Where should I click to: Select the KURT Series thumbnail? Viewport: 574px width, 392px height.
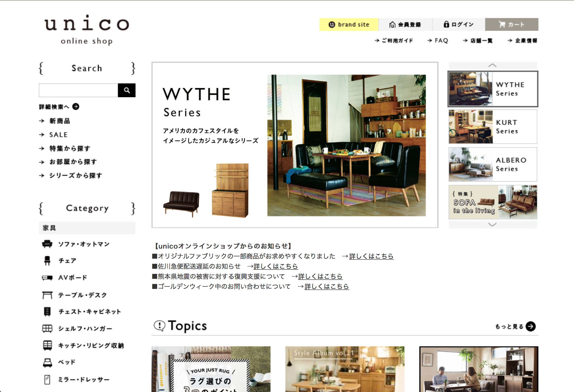[x=493, y=127]
